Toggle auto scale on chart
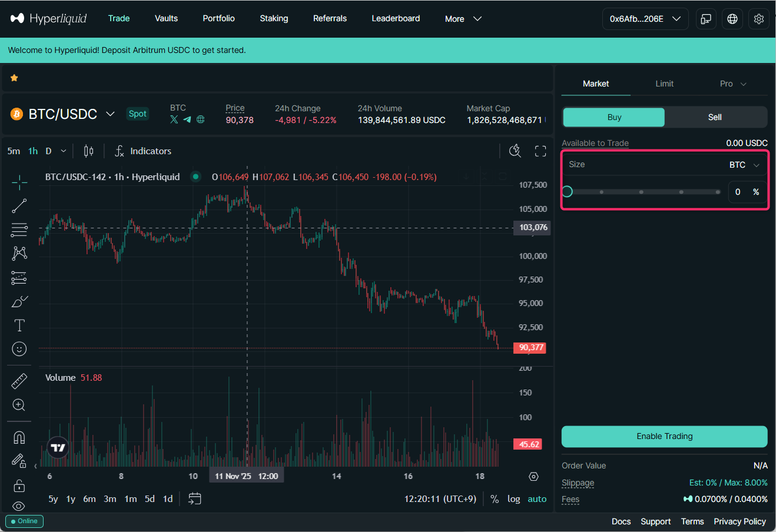 point(537,499)
